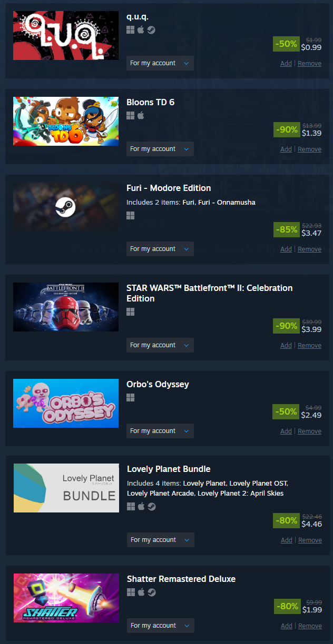Click the Windows icon under Orbo's Odyssey
The image size is (333, 644).
(131, 398)
